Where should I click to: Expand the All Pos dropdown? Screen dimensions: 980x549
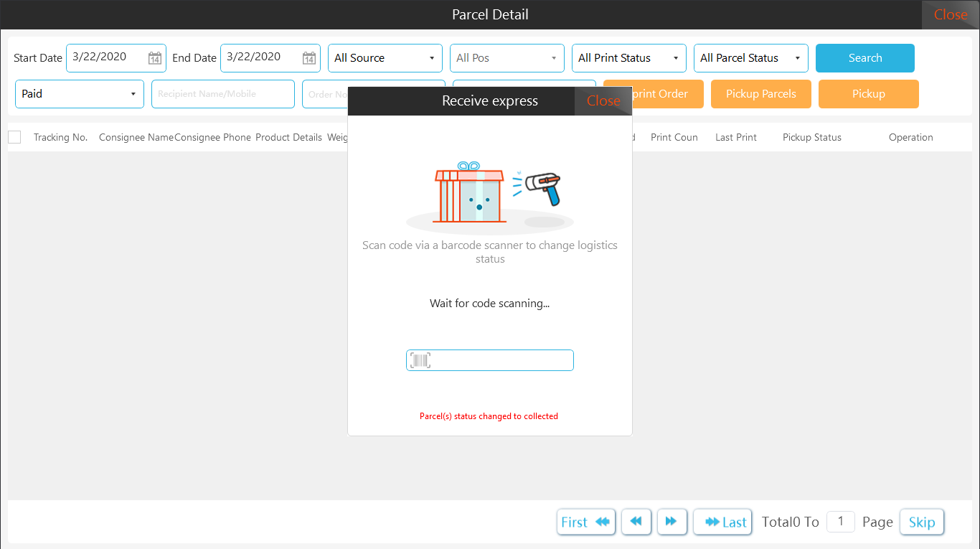[507, 58]
